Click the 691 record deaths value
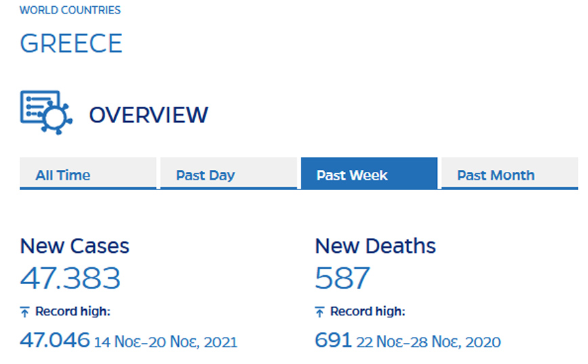The image size is (588, 364). coord(333,340)
